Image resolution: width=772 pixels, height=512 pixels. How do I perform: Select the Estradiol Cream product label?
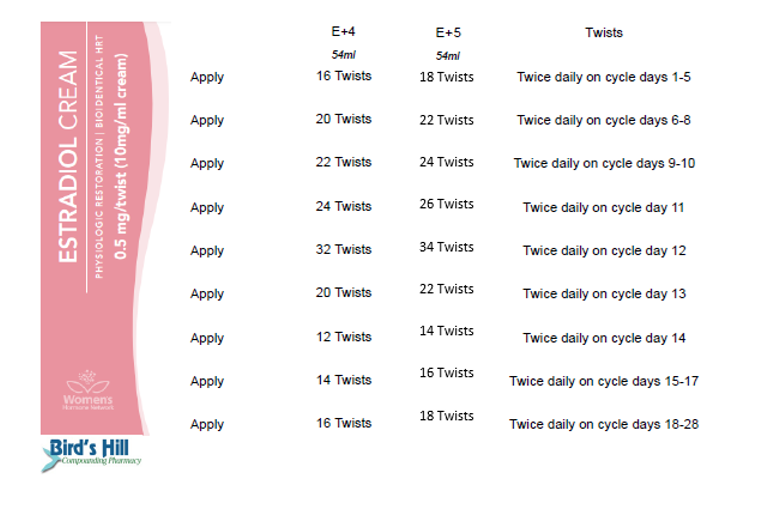point(105,228)
